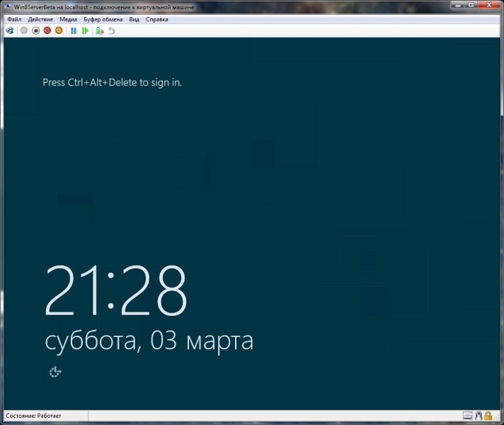Click the 21:28 clock on lock screen
The image size is (504, 425).
click(x=116, y=292)
